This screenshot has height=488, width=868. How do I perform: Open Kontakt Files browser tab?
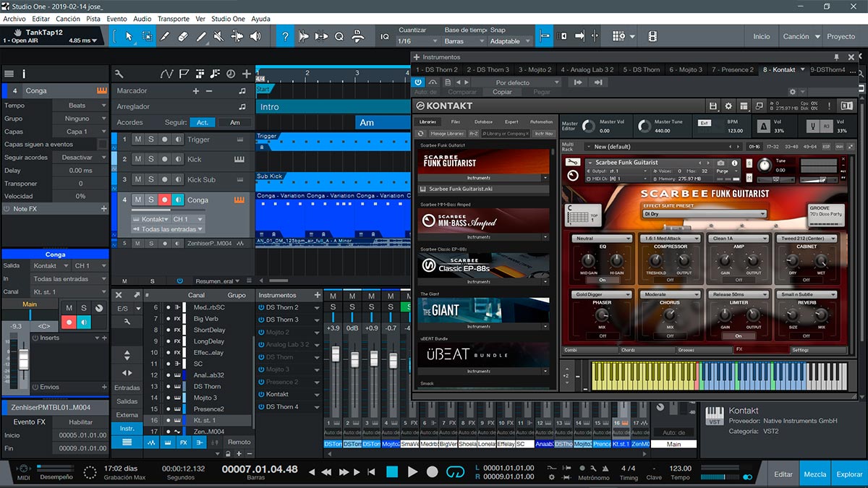(455, 121)
